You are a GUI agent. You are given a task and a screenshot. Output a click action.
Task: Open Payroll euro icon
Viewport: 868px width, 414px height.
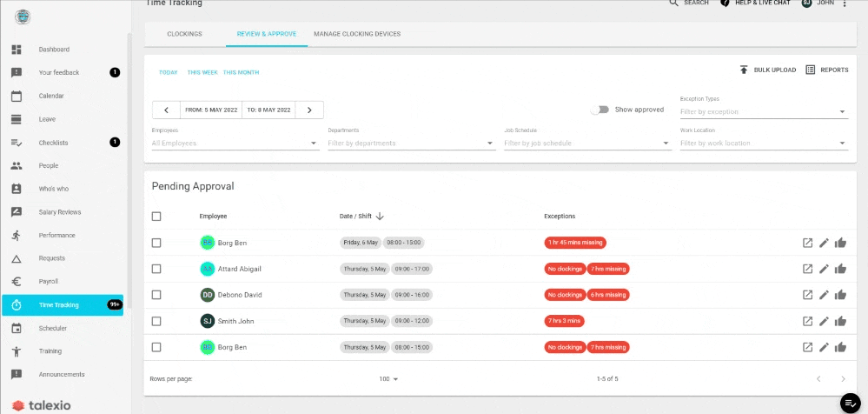tap(16, 281)
